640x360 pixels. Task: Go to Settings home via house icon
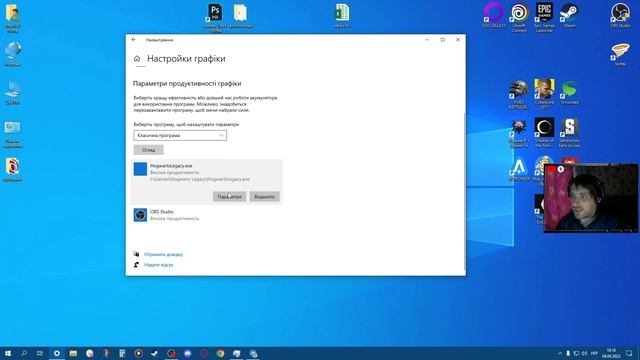(x=137, y=59)
